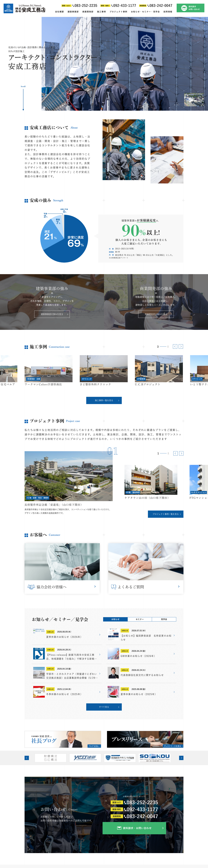The width and height of the screenshot is (208, 868).
Task: Expand the 夏季休業のお知らせ（2026年） news chevron
Action: point(100,635)
